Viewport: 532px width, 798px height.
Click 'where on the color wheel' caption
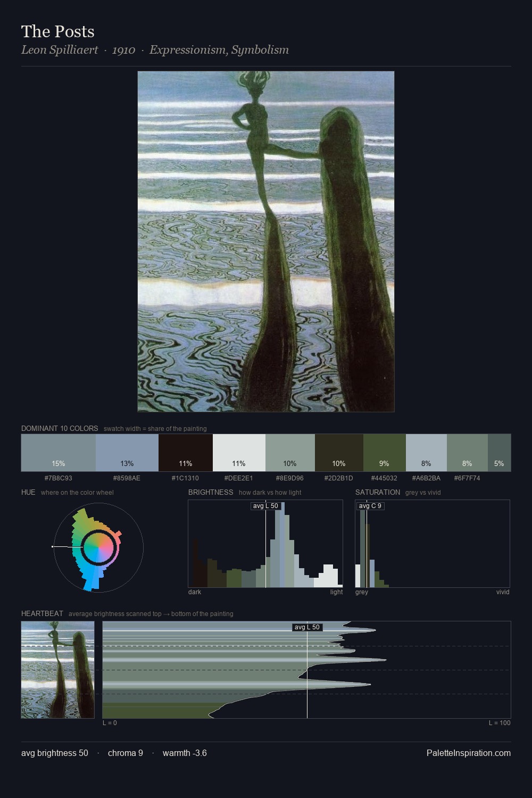[x=77, y=493]
